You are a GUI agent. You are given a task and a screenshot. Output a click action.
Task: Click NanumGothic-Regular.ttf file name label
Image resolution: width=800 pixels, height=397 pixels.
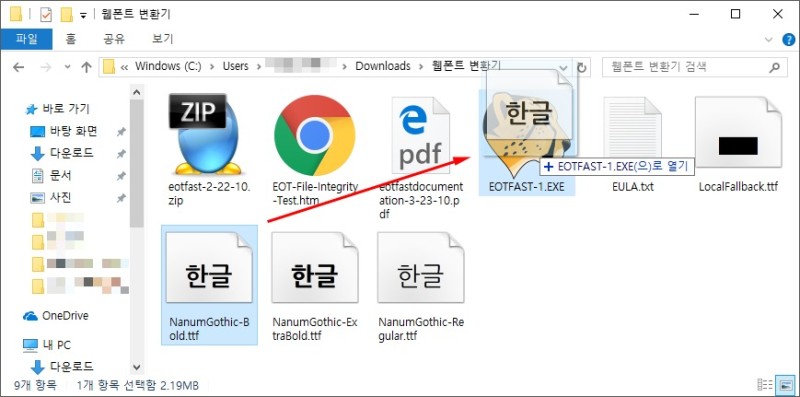click(421, 330)
